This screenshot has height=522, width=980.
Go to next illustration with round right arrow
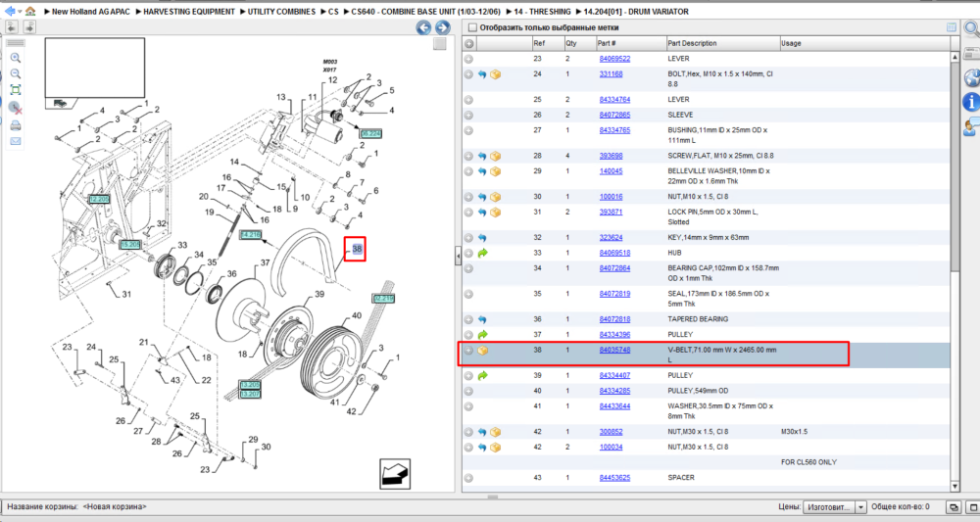(443, 27)
